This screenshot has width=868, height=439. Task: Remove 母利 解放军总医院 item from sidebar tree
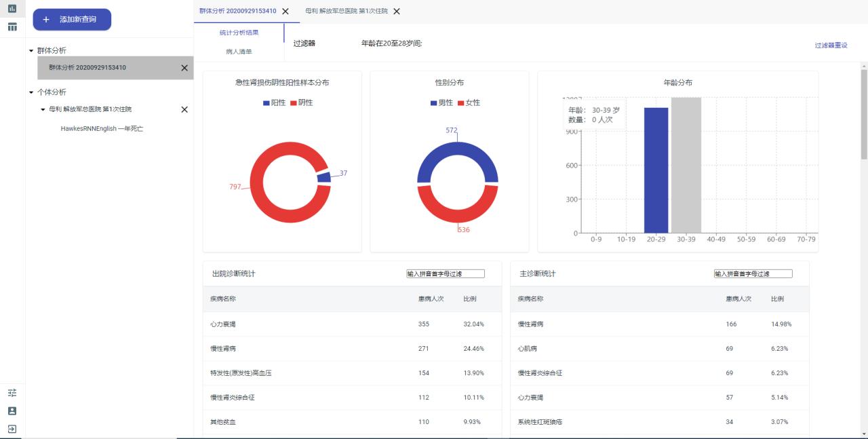click(x=184, y=109)
